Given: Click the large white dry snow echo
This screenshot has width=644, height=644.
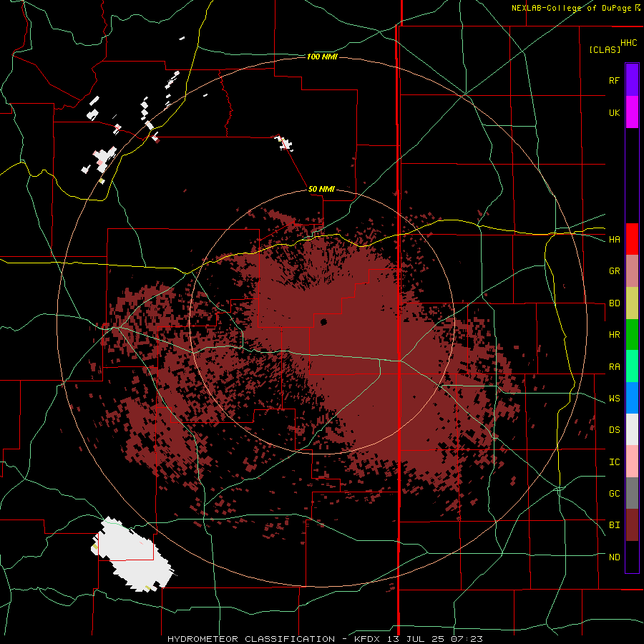Looking at the screenshot, I should pyautogui.click(x=132, y=553).
